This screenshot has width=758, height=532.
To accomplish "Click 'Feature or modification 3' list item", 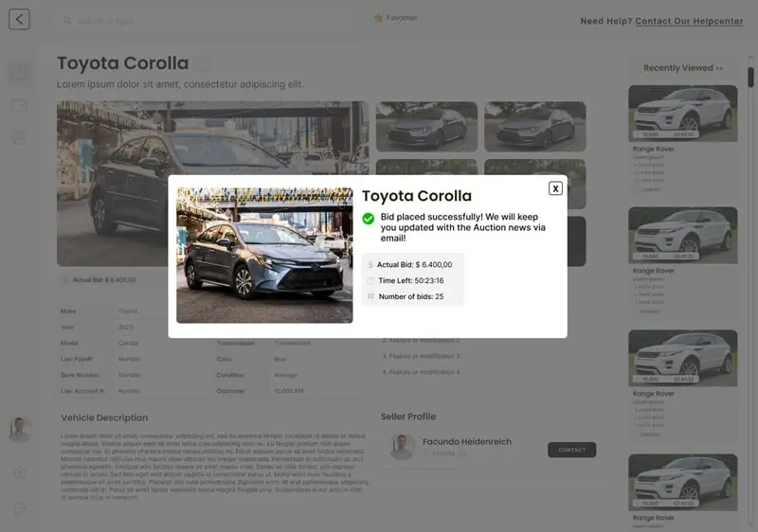I will [421, 356].
